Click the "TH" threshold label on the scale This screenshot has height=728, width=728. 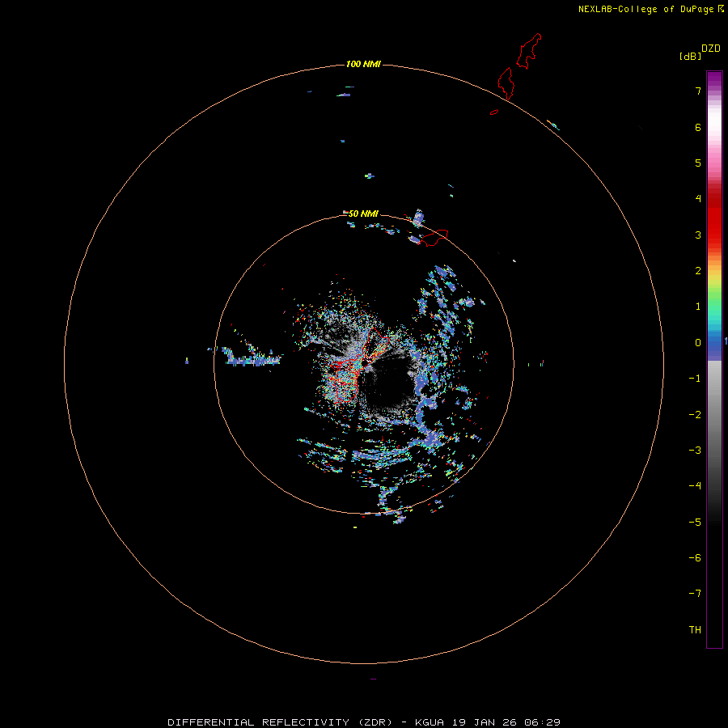[695, 630]
